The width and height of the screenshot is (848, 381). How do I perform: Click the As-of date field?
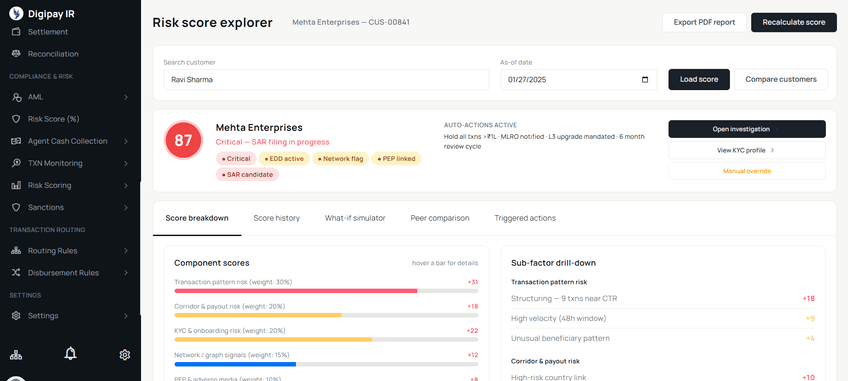click(x=579, y=80)
